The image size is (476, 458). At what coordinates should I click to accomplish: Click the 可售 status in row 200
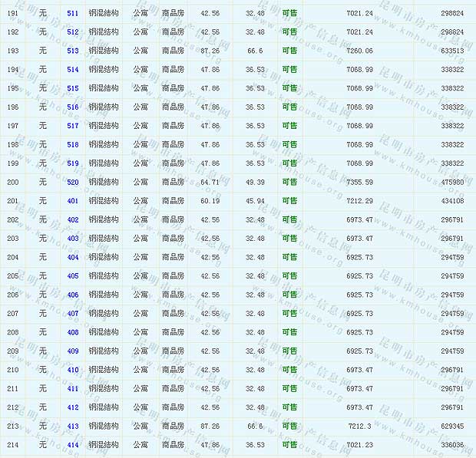tap(289, 183)
